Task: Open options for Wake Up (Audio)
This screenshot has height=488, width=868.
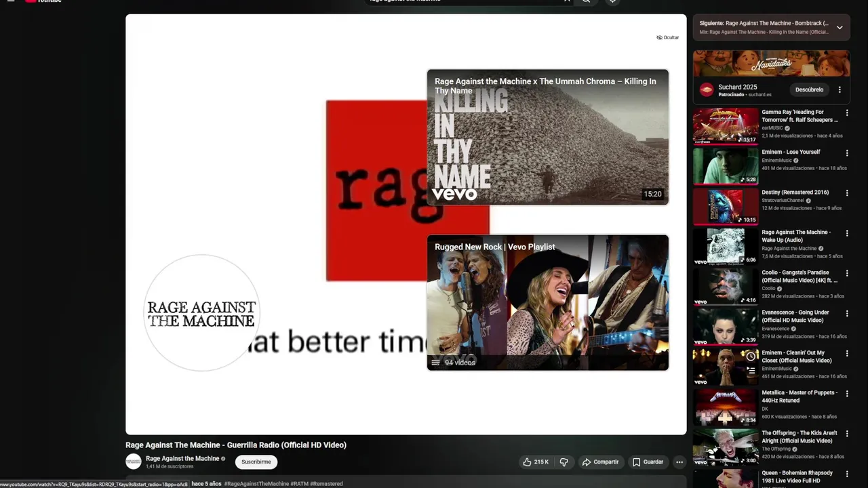Action: pyautogui.click(x=846, y=233)
